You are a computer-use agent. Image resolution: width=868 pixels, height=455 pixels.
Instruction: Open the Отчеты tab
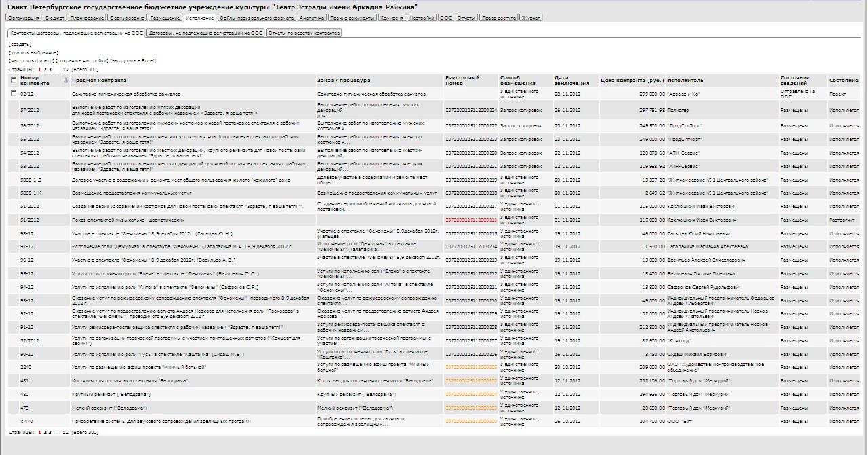click(467, 18)
